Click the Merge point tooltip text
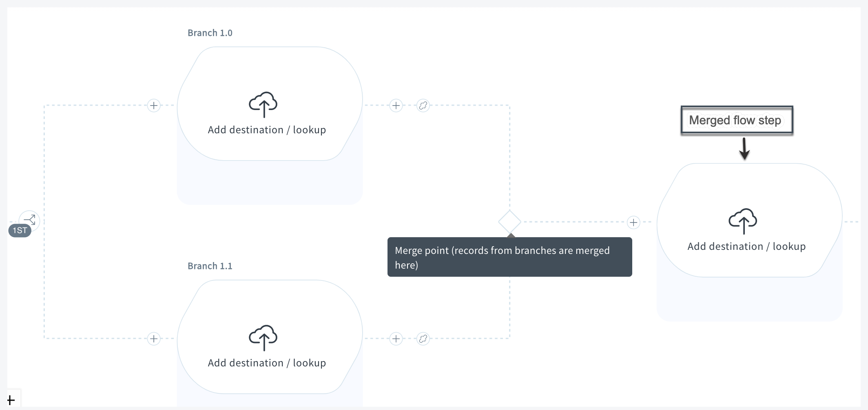This screenshot has height=410, width=868. [x=502, y=258]
